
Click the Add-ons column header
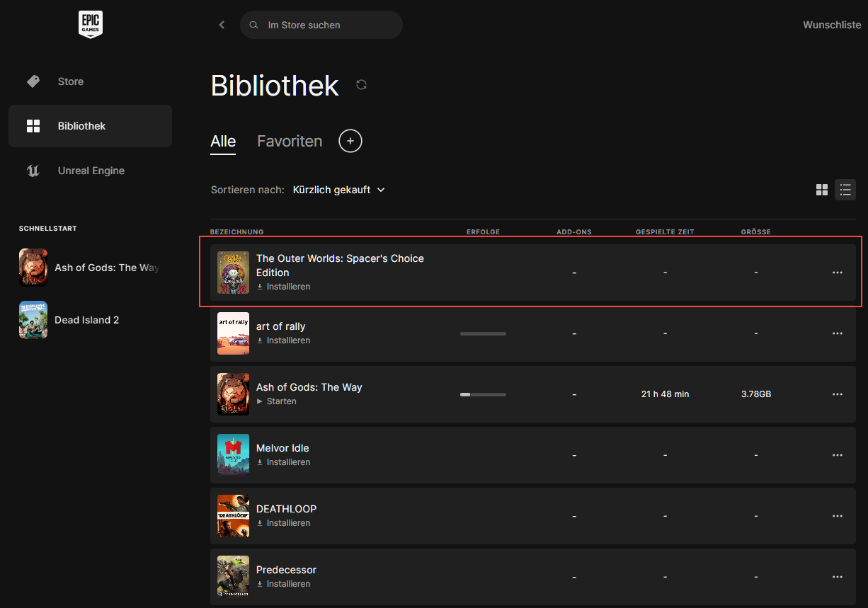(574, 232)
